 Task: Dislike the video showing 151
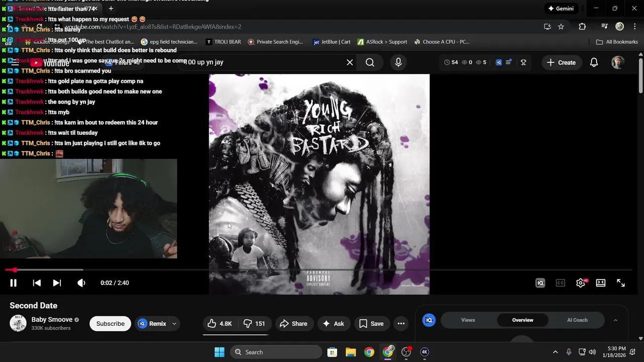click(x=254, y=324)
